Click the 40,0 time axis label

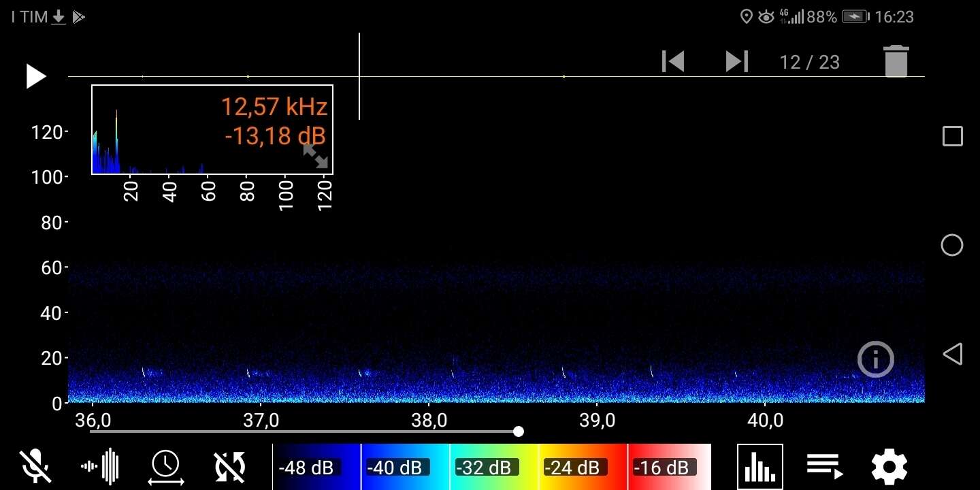coord(766,420)
